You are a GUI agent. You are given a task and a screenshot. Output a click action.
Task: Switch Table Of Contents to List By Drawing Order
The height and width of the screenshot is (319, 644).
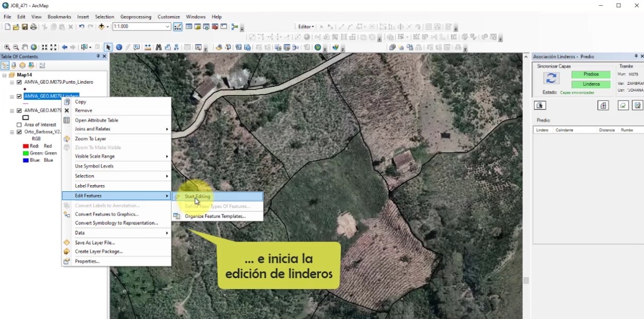5,66
